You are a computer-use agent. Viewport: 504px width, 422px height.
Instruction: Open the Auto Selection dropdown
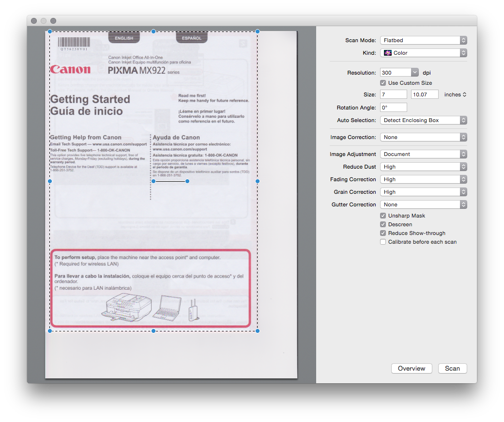(423, 120)
